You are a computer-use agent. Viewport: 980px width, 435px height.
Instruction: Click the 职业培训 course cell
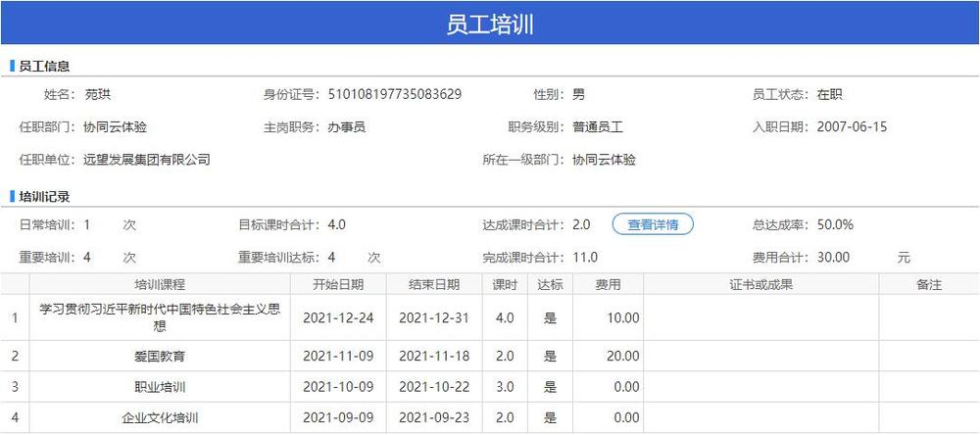tap(160, 387)
